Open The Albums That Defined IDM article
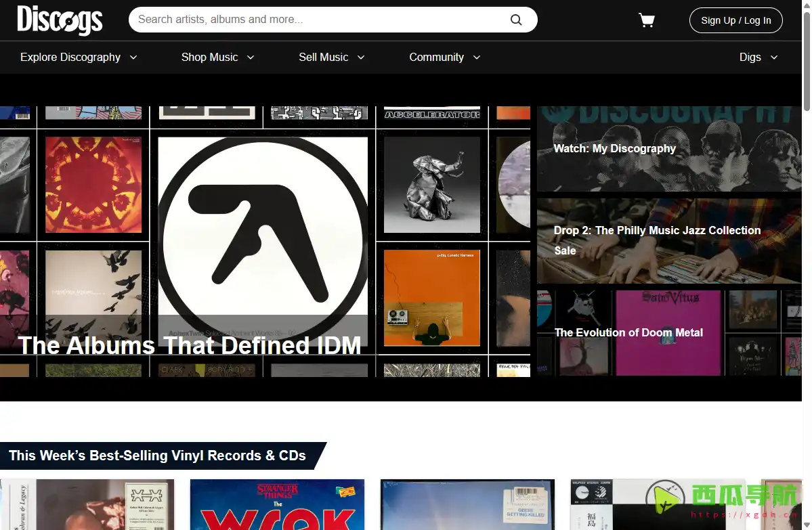 (x=190, y=345)
